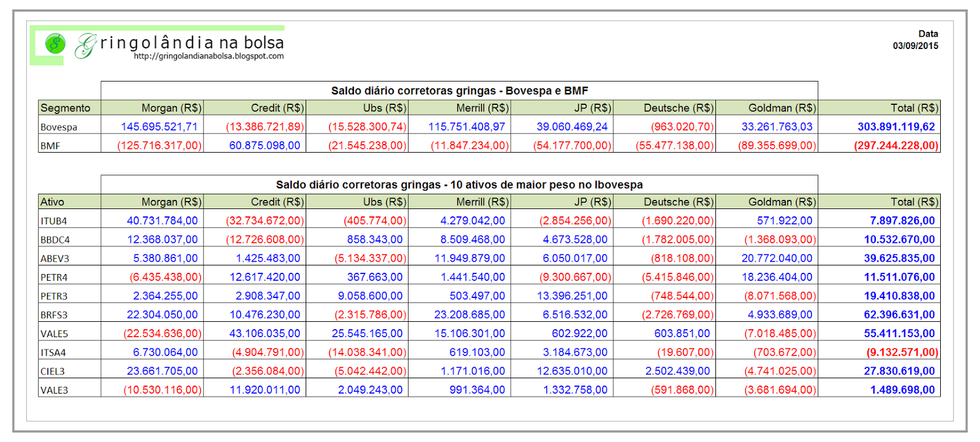The height and width of the screenshot is (442, 980).
Task: Select the Ativo header cell
Action: 69,202
